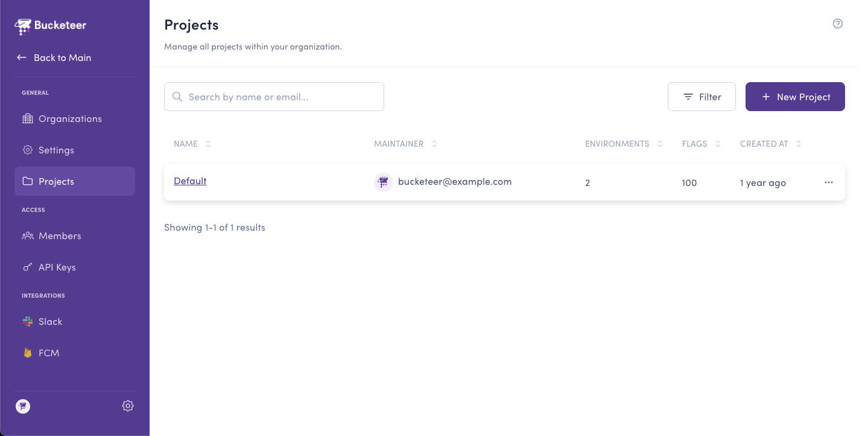This screenshot has height=436, width=868.
Task: Select the API Keys key icon
Action: point(28,267)
